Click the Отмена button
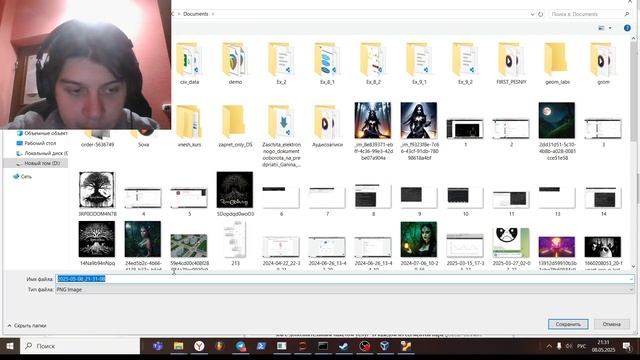 pyautogui.click(x=611, y=324)
